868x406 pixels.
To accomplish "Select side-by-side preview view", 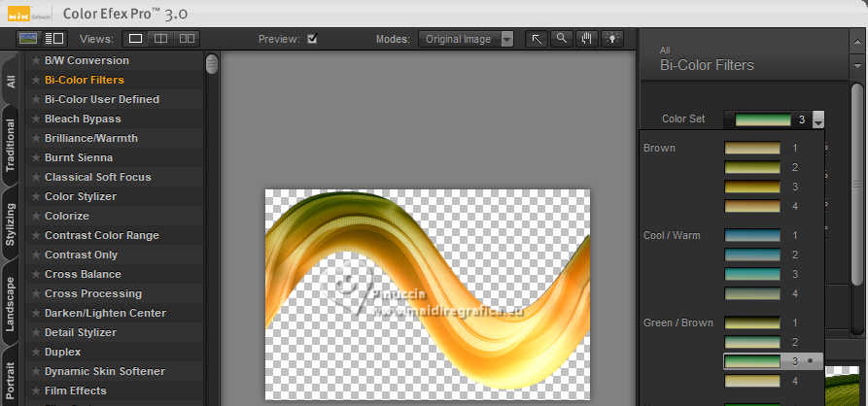I will (187, 39).
